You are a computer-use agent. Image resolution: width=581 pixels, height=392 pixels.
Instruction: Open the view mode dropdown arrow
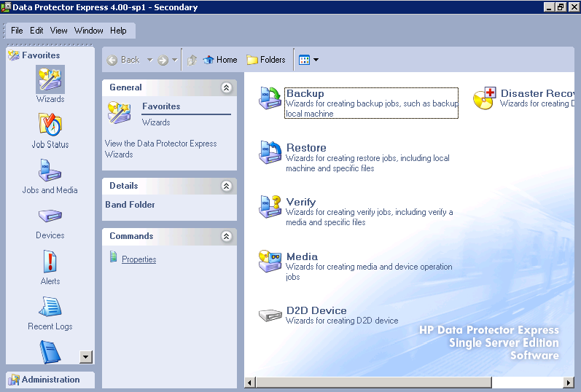point(316,60)
